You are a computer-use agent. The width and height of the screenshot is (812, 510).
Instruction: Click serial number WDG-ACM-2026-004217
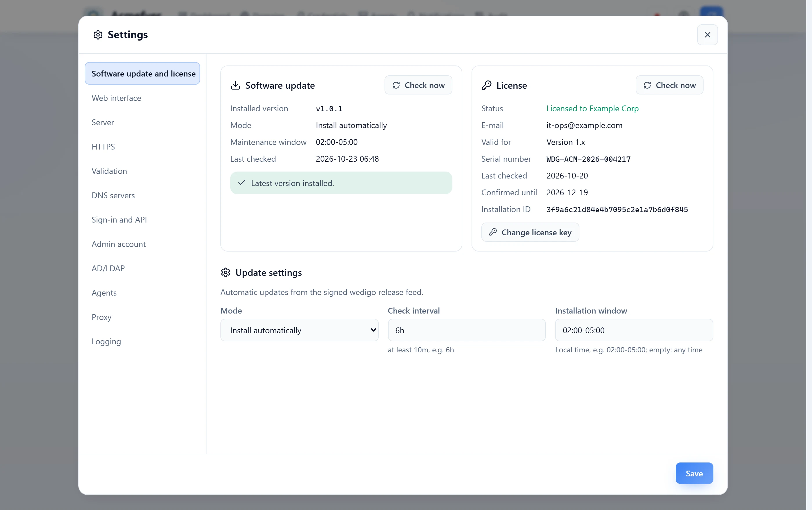pos(588,159)
